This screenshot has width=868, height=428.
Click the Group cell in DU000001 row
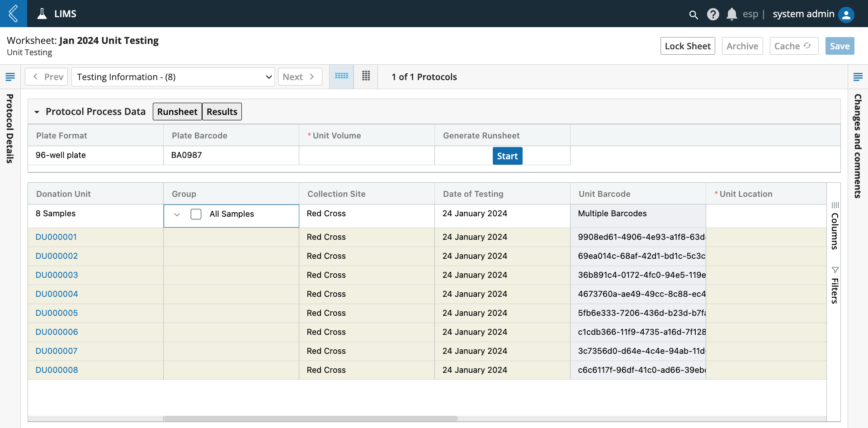[231, 237]
